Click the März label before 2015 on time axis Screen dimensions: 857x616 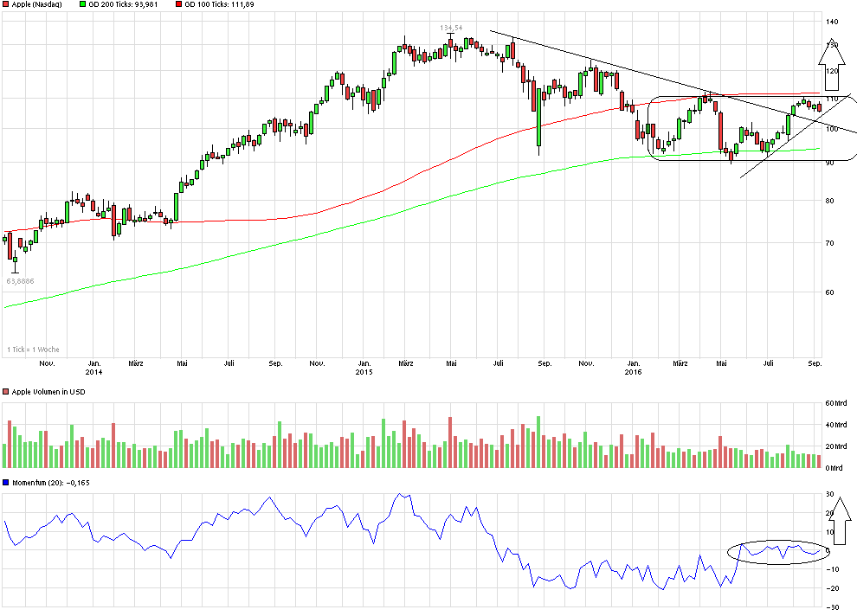pyautogui.click(x=136, y=363)
